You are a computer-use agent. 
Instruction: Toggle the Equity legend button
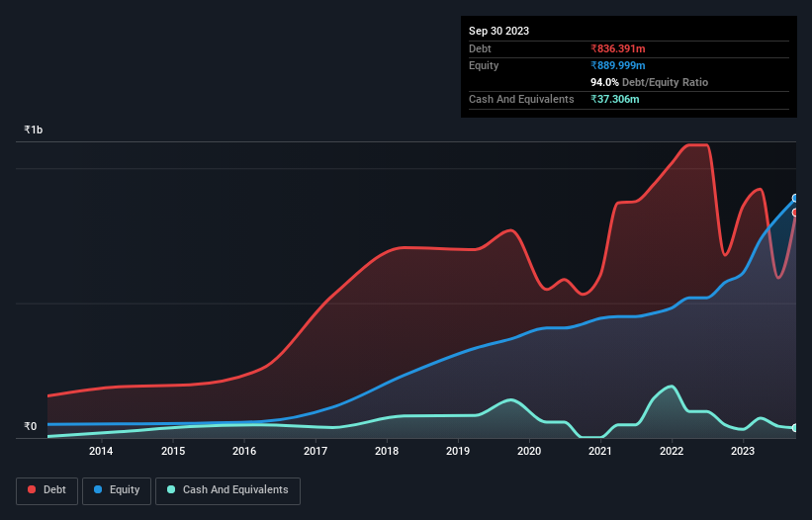pyautogui.click(x=117, y=490)
